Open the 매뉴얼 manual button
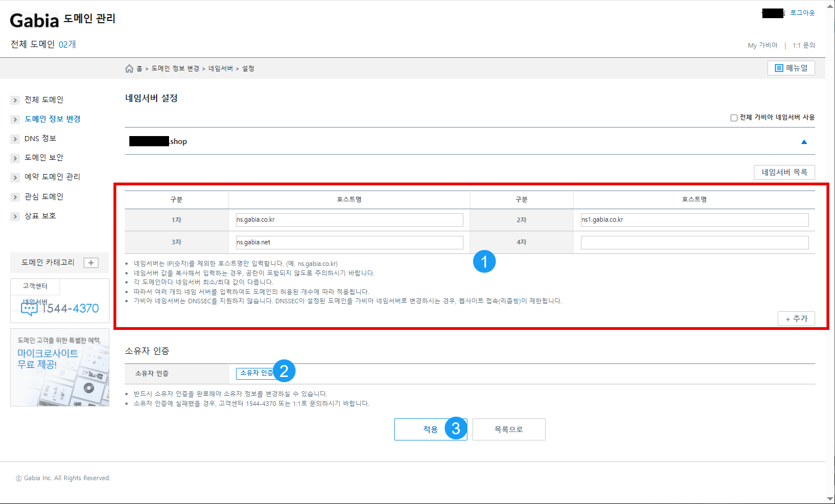This screenshot has width=835, height=504. point(791,68)
